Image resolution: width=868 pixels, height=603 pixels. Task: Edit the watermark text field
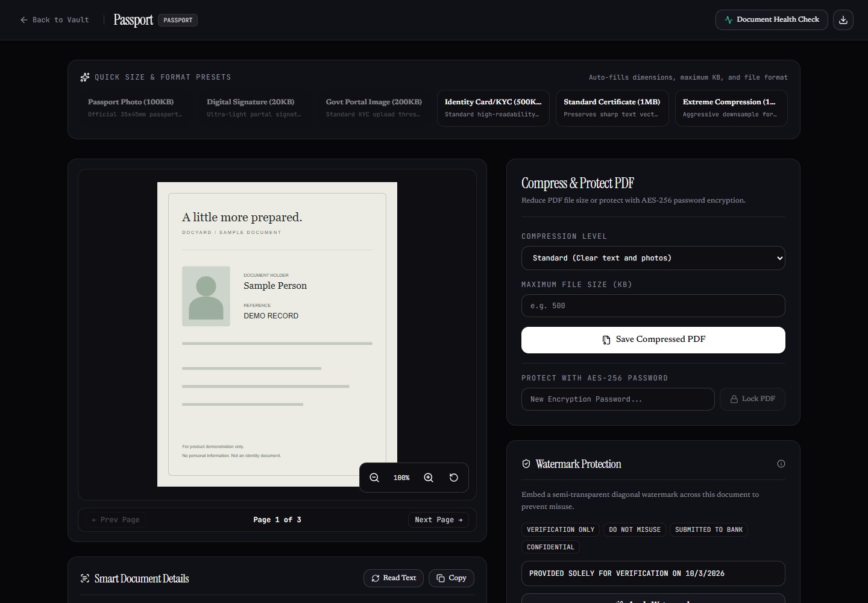point(653,573)
